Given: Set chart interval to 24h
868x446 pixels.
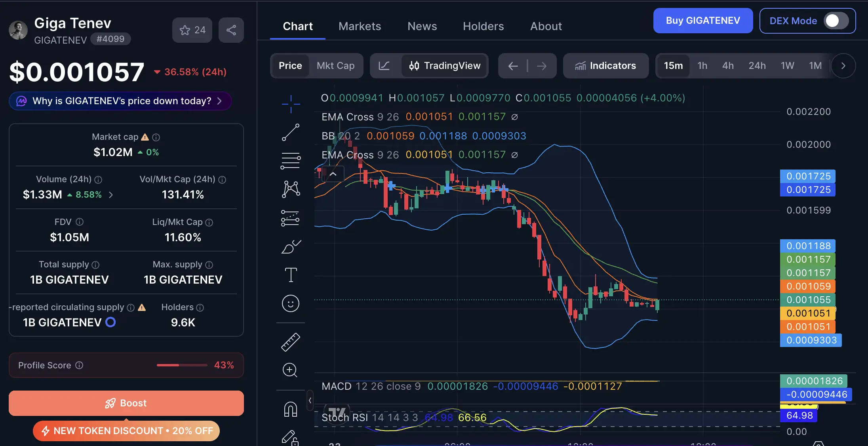Looking at the screenshot, I should [x=757, y=66].
